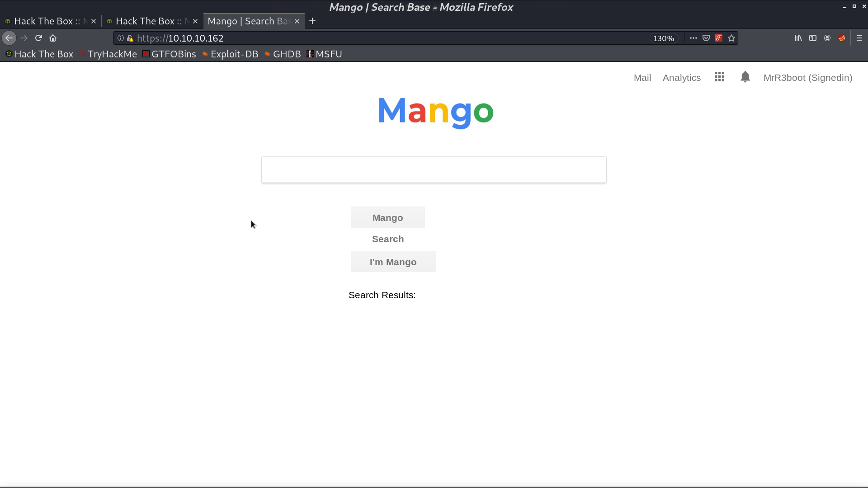
Task: Select the Mango | Search Base tab
Action: (x=254, y=21)
